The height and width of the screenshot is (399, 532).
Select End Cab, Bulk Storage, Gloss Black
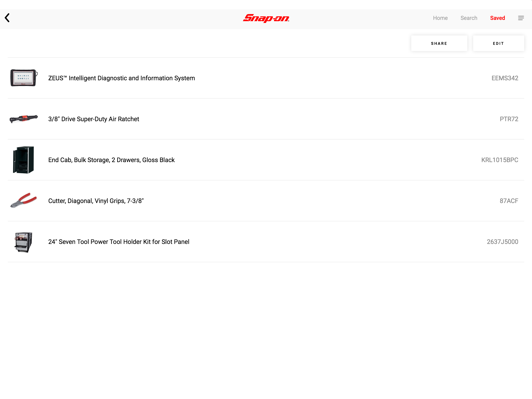pos(111,160)
